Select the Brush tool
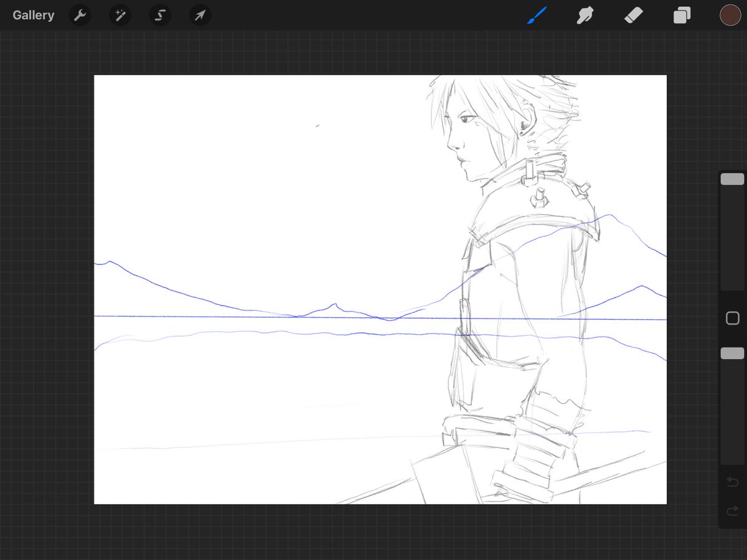The image size is (747, 560). [x=537, y=15]
